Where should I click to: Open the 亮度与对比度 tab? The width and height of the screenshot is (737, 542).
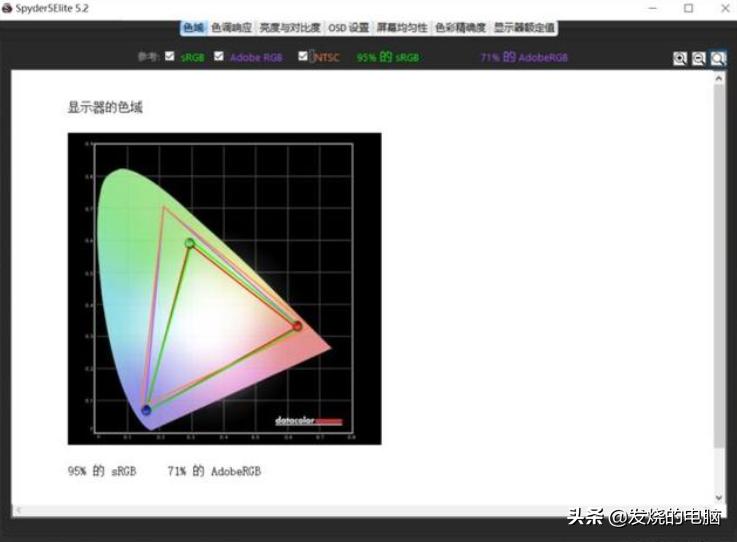[x=290, y=28]
